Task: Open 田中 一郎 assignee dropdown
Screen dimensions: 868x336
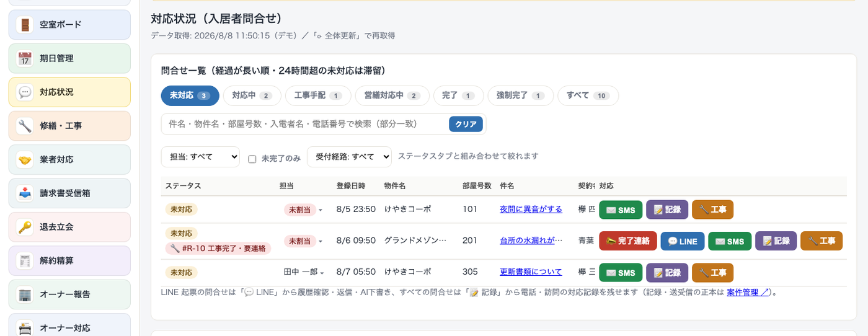Action: [304, 272]
